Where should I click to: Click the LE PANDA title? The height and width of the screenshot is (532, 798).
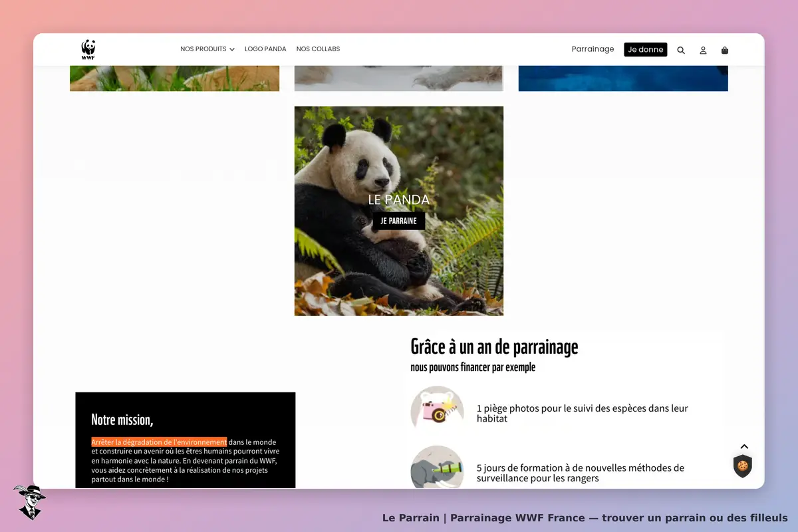coord(399,199)
